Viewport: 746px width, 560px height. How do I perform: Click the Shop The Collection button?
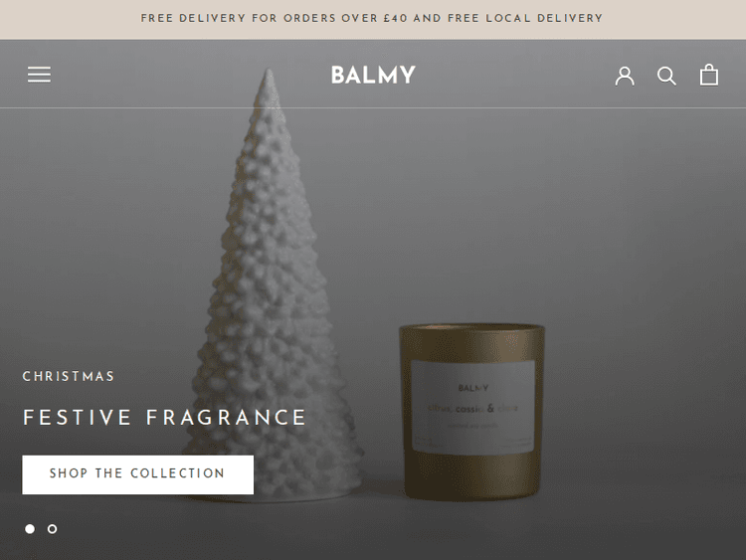137,474
